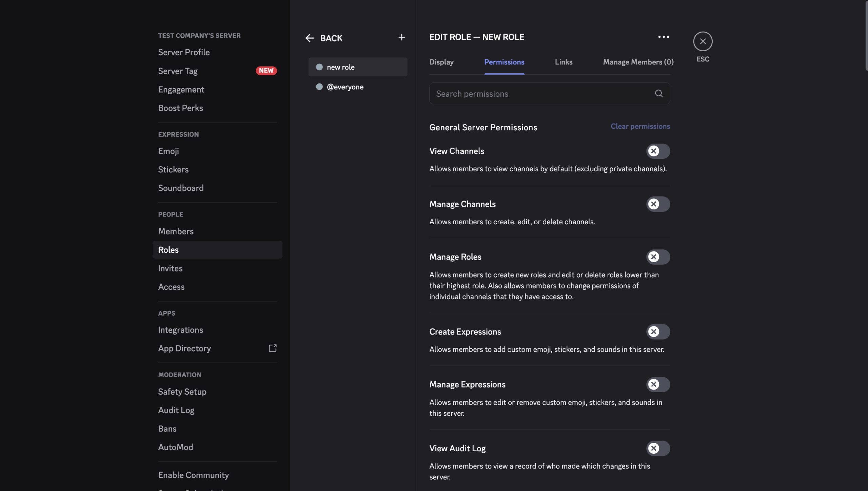Open the Invites page
The image size is (868, 491).
click(217, 268)
